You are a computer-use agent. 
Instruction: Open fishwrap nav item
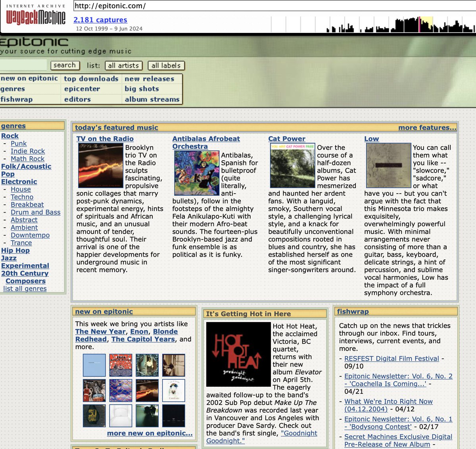17,99
